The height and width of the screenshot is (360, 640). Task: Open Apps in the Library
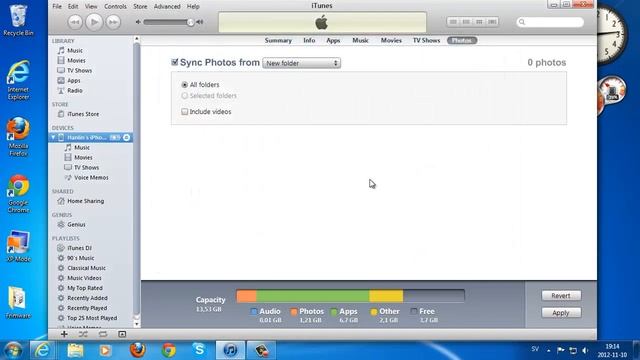73,80
